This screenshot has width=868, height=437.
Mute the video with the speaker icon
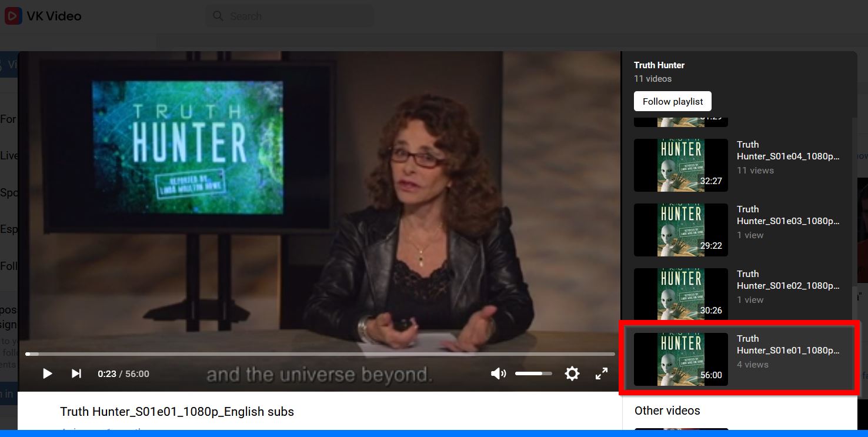coord(498,373)
